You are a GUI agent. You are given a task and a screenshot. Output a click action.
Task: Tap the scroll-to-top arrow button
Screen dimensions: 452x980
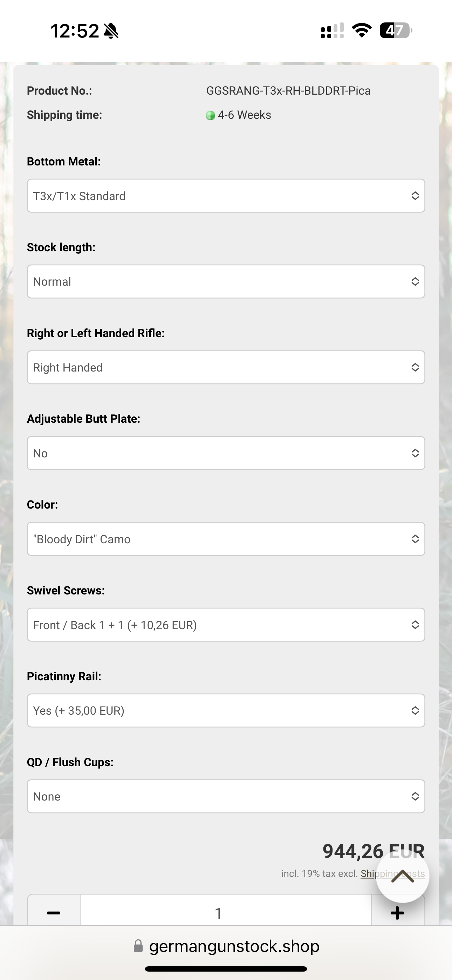click(403, 876)
